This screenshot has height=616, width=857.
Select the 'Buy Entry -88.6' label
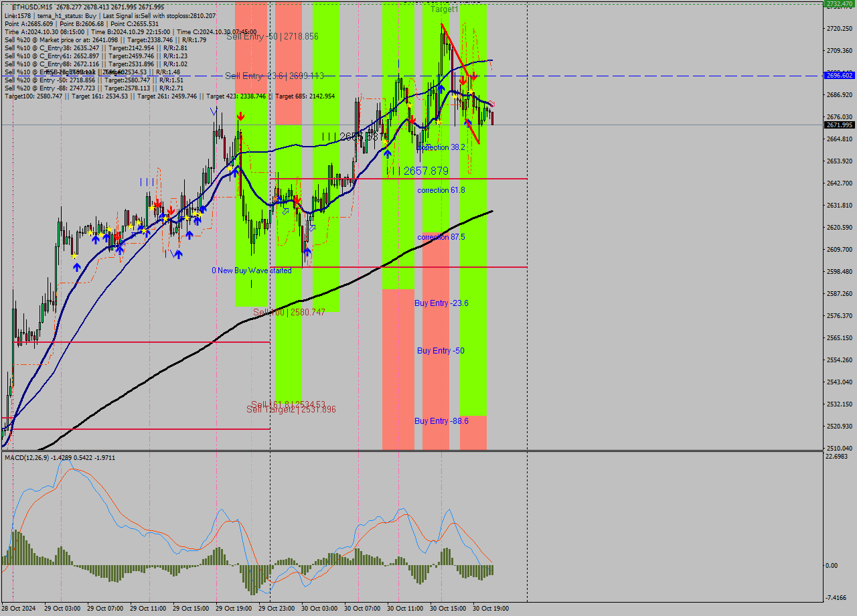pos(441,420)
